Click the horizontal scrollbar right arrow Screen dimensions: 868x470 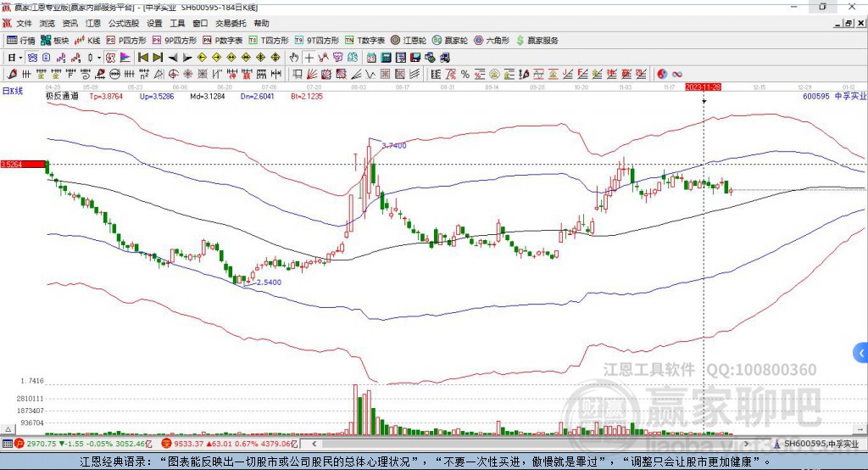pyautogui.click(x=746, y=444)
